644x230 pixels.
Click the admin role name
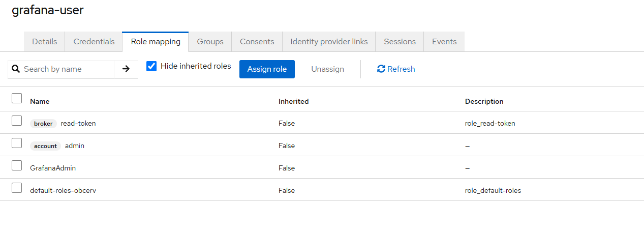tap(75, 146)
